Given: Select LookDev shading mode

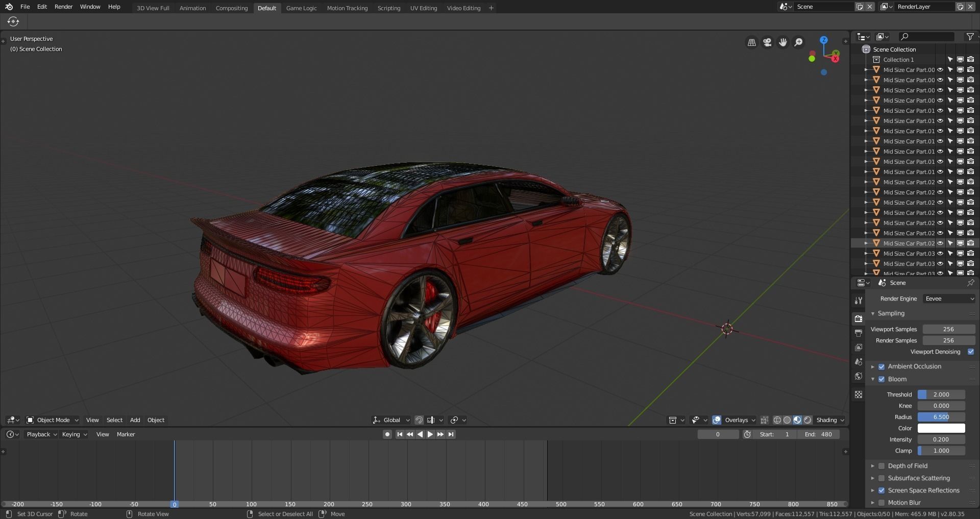Looking at the screenshot, I should coord(797,420).
